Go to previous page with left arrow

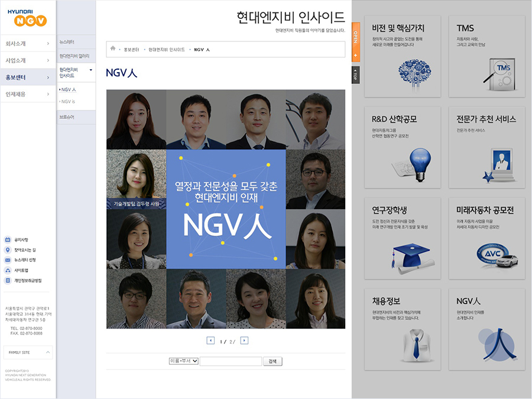[210, 340]
